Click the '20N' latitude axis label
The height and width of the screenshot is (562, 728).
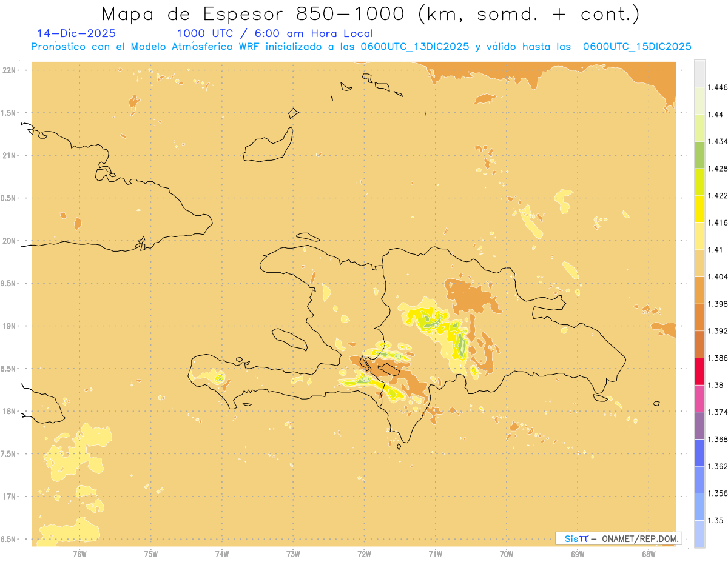click(x=9, y=241)
